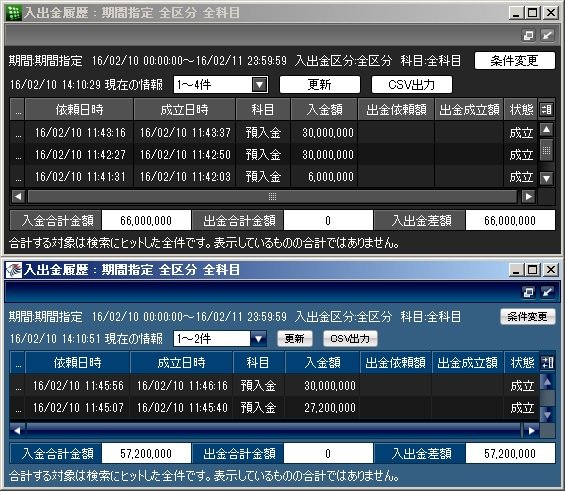Click 入金合計金額 field showing 66,000,000
The width and height of the screenshot is (565, 491).
146,220
